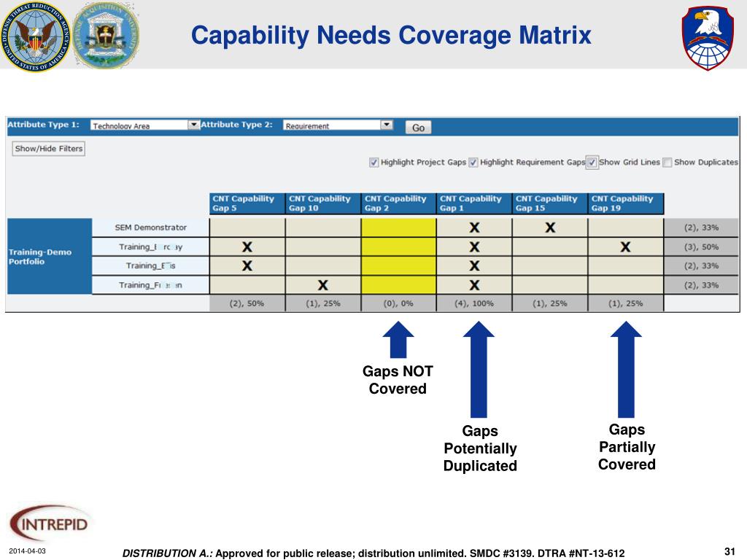The width and height of the screenshot is (747, 560).
Task: Click the (2), 50% column total
Action: (x=247, y=303)
